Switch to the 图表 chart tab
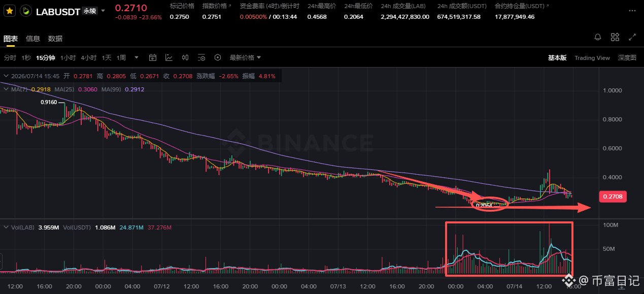The width and height of the screenshot is (644, 294). 11,39
